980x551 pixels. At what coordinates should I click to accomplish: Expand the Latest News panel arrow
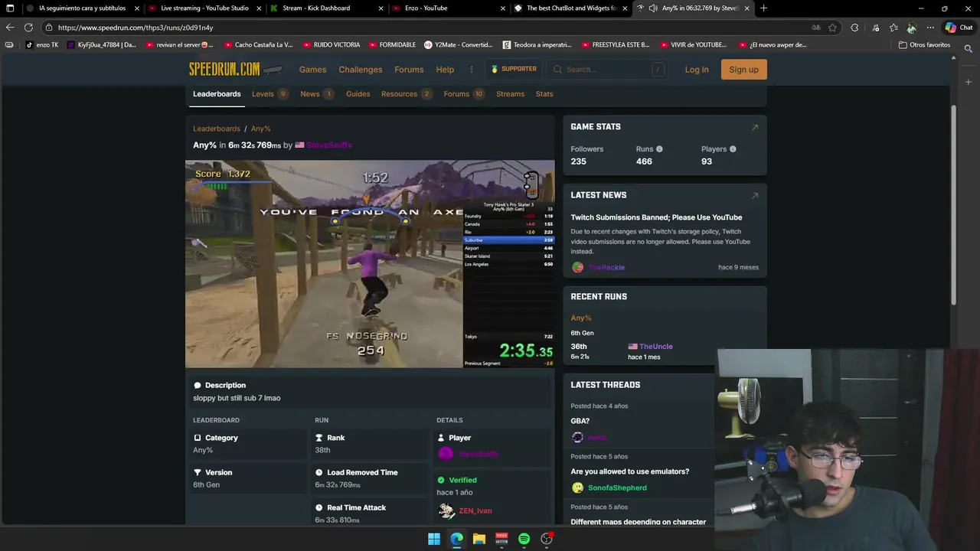click(755, 195)
